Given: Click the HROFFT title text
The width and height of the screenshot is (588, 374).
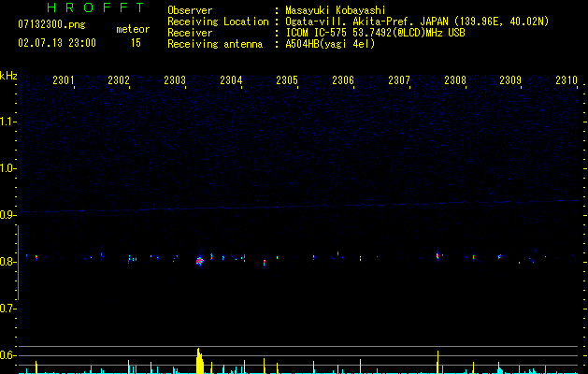Looking at the screenshot, I should pos(95,7).
